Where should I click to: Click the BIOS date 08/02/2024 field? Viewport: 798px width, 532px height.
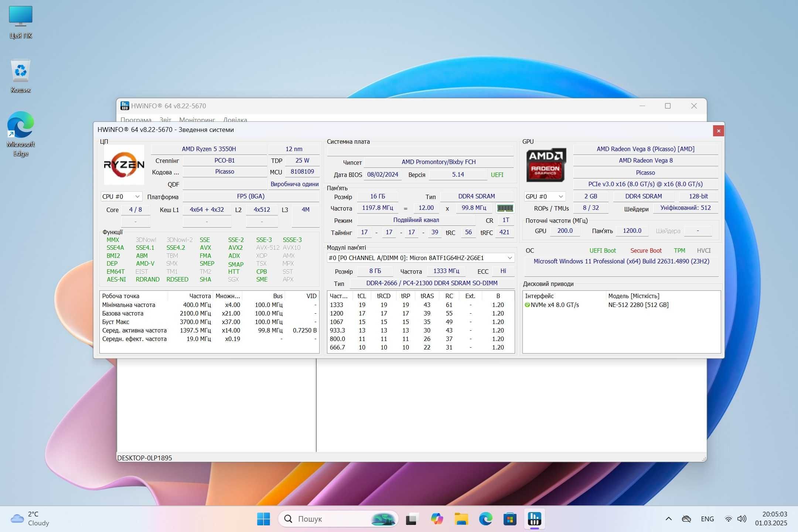pos(382,175)
